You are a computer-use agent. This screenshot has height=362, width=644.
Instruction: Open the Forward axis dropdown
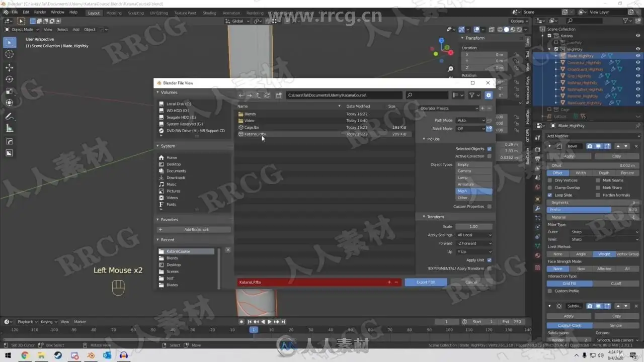(474, 243)
